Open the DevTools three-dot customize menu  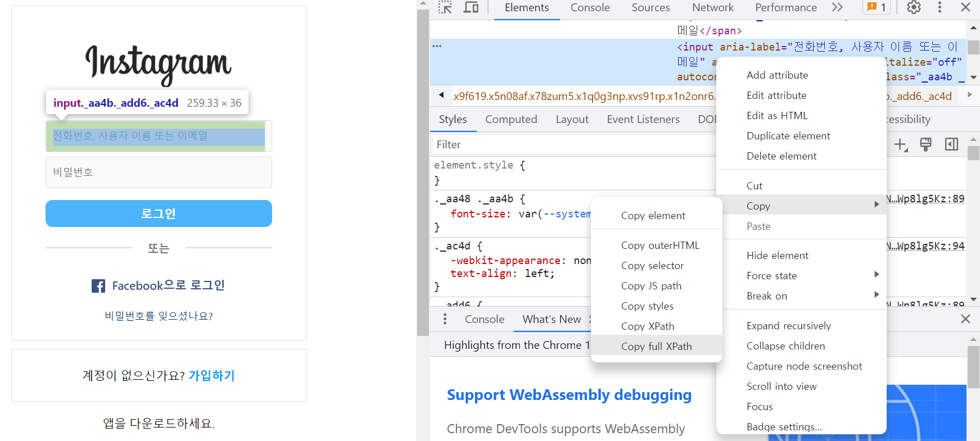coord(940,7)
